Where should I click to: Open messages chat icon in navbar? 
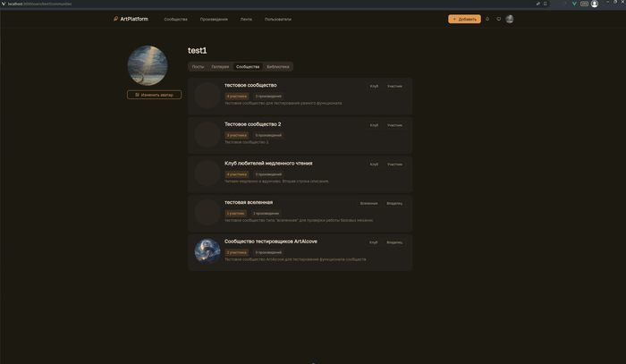[x=498, y=19]
